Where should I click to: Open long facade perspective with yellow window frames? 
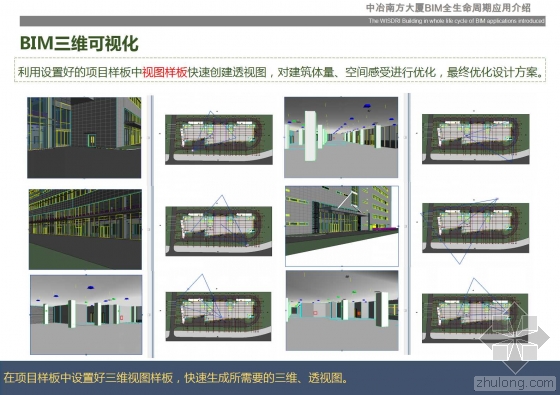(85, 229)
